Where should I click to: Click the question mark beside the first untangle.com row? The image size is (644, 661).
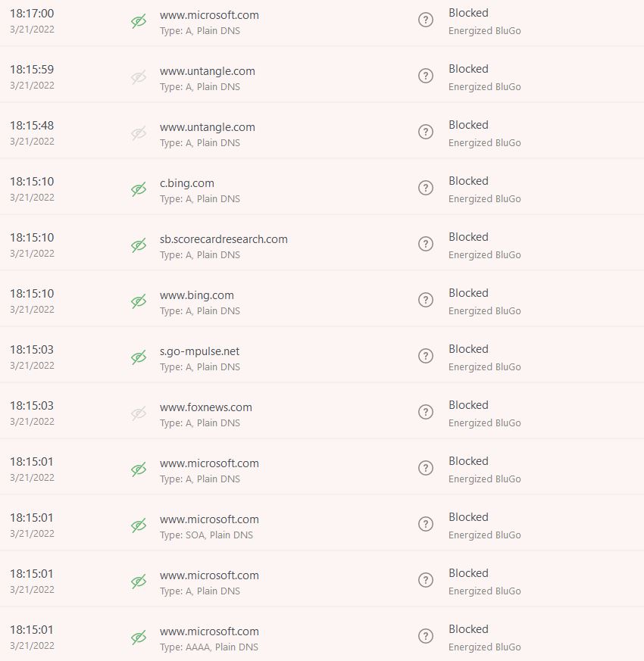[426, 76]
